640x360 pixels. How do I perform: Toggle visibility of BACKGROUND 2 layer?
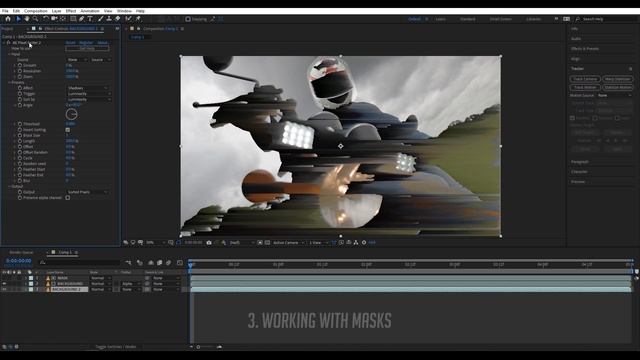coord(4,289)
